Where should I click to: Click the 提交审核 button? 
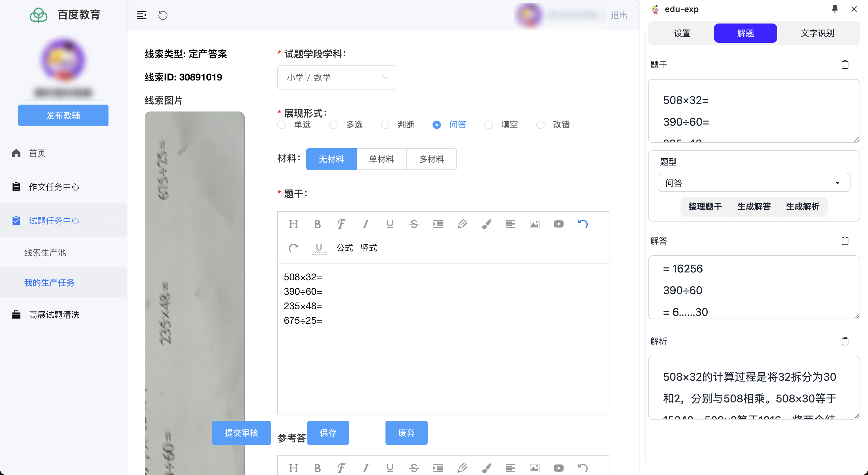click(x=241, y=433)
